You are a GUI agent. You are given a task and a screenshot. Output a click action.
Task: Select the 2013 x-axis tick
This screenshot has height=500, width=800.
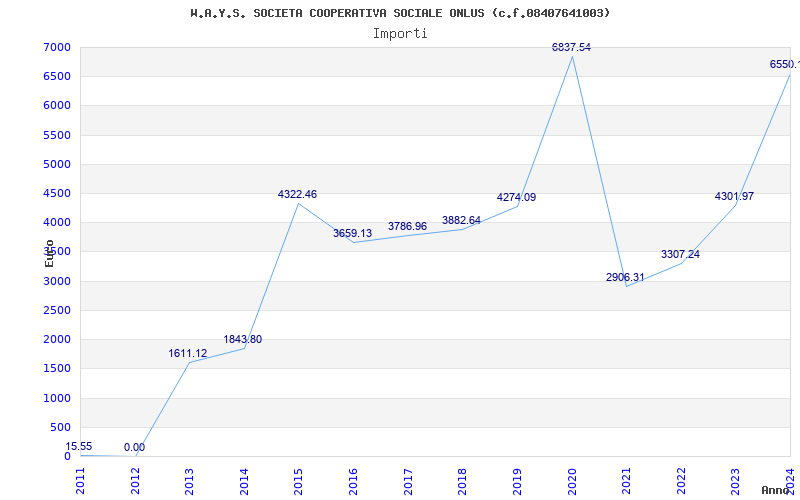(x=189, y=481)
